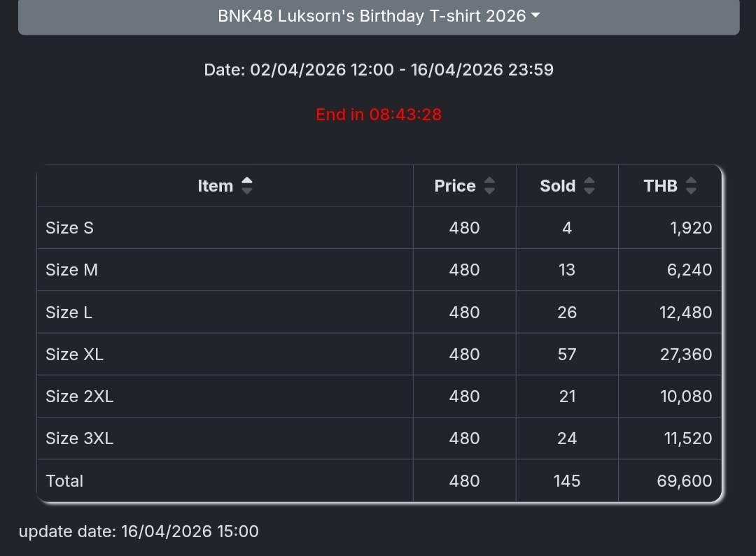Click the 145 total sold cell

tap(566, 481)
